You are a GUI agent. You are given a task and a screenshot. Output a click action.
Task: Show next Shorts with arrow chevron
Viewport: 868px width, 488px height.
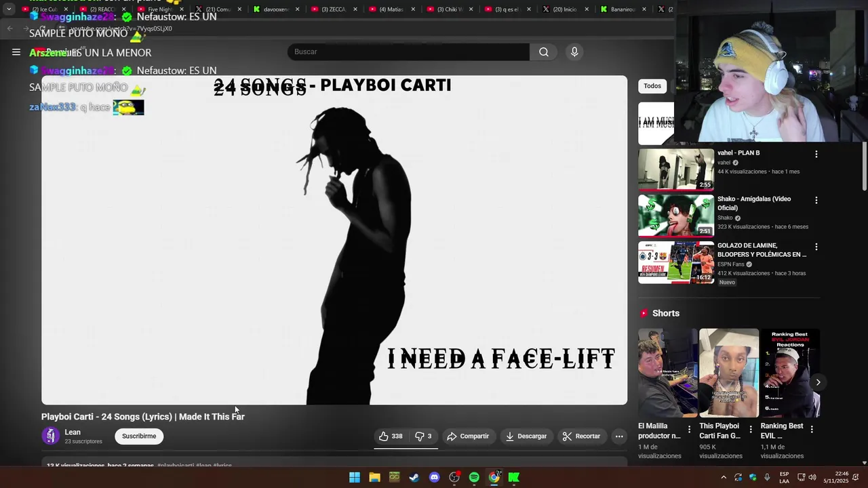click(x=818, y=382)
